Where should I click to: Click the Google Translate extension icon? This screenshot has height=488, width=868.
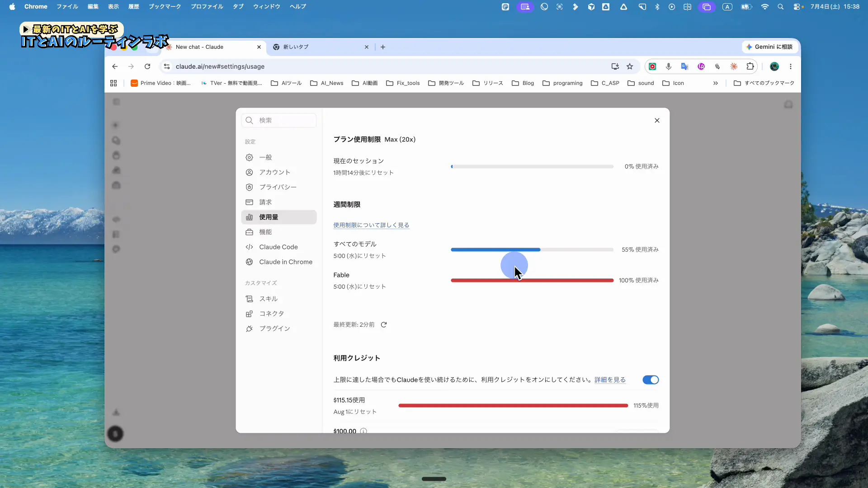pos(685,66)
